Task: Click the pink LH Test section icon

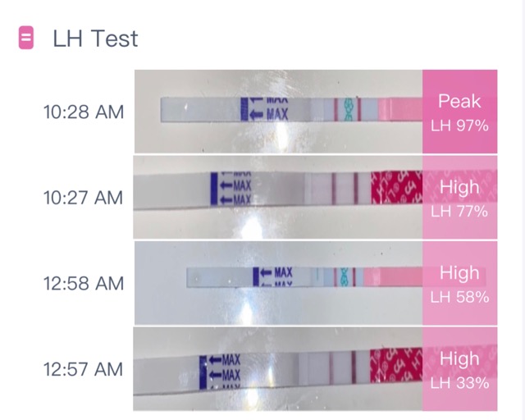Action: [x=26, y=38]
